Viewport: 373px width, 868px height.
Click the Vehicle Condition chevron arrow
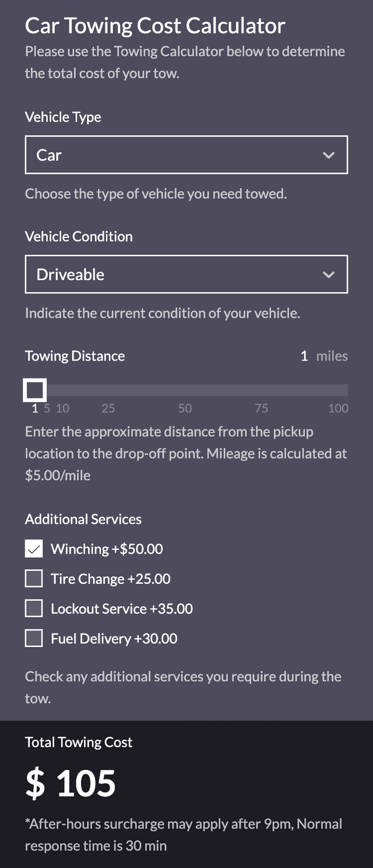point(329,274)
